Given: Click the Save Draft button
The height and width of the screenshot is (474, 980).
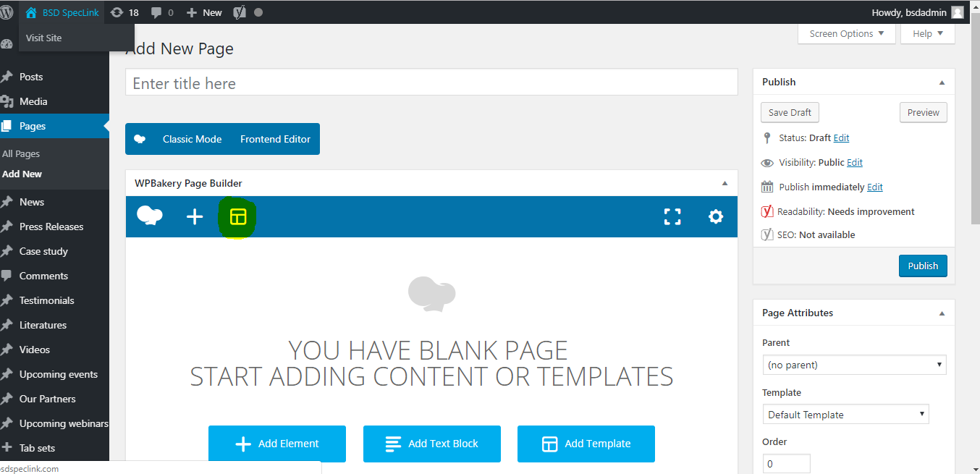Looking at the screenshot, I should pyautogui.click(x=790, y=112).
